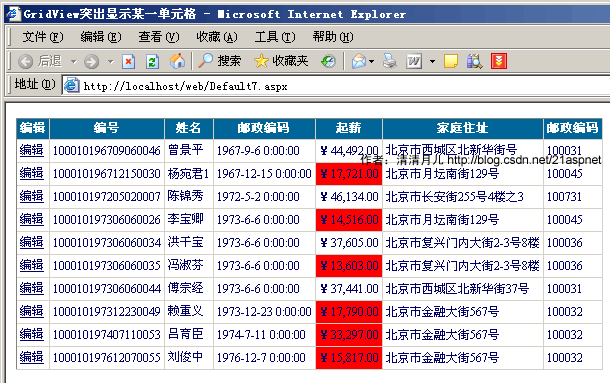Click the Edit with Word icon
Image resolution: width=610 pixels, height=383 pixels.
(414, 61)
